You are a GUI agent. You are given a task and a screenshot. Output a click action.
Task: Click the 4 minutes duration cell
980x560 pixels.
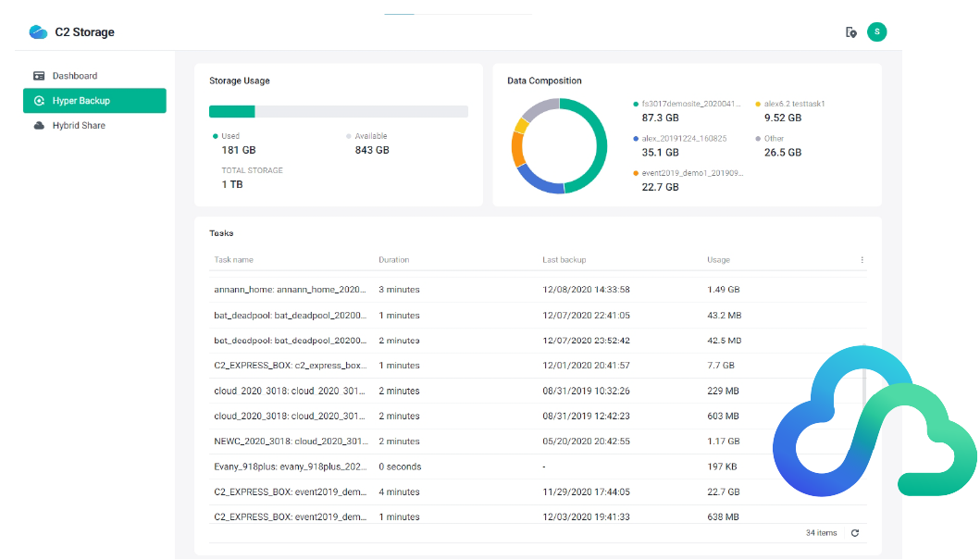[x=399, y=492]
